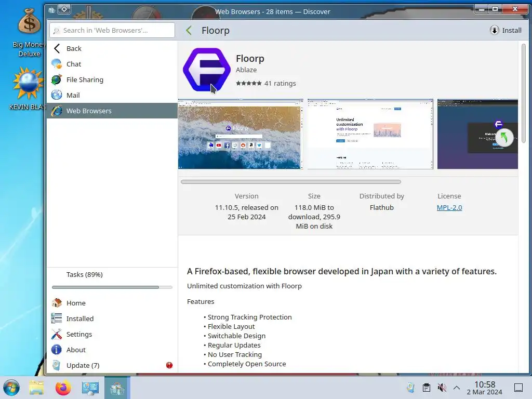
Task: Click the five-star rating stars
Action: tap(249, 83)
